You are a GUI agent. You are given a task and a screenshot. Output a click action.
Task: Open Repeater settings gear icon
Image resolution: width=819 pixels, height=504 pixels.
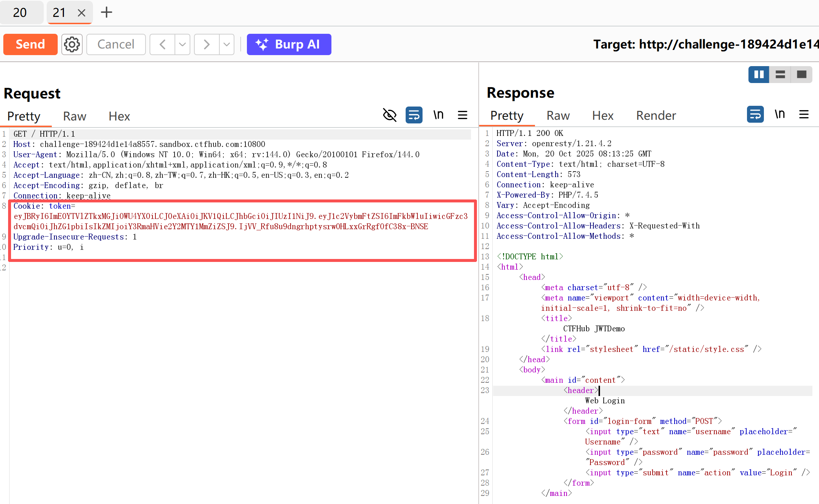tap(72, 44)
